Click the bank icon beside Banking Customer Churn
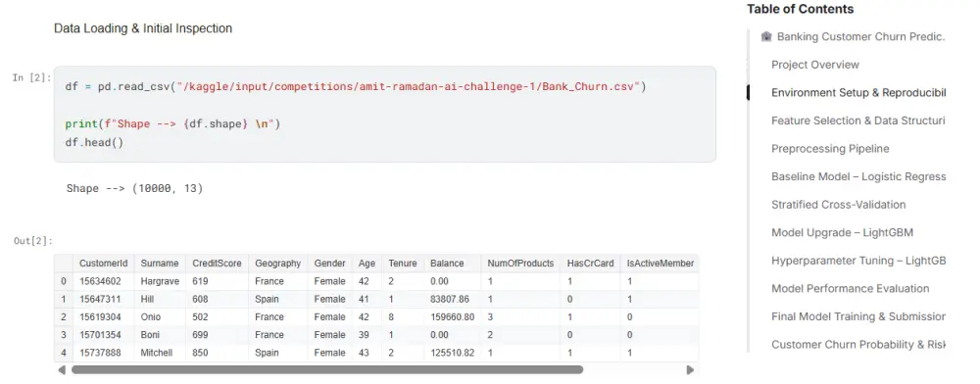980x384 pixels. coord(766,37)
